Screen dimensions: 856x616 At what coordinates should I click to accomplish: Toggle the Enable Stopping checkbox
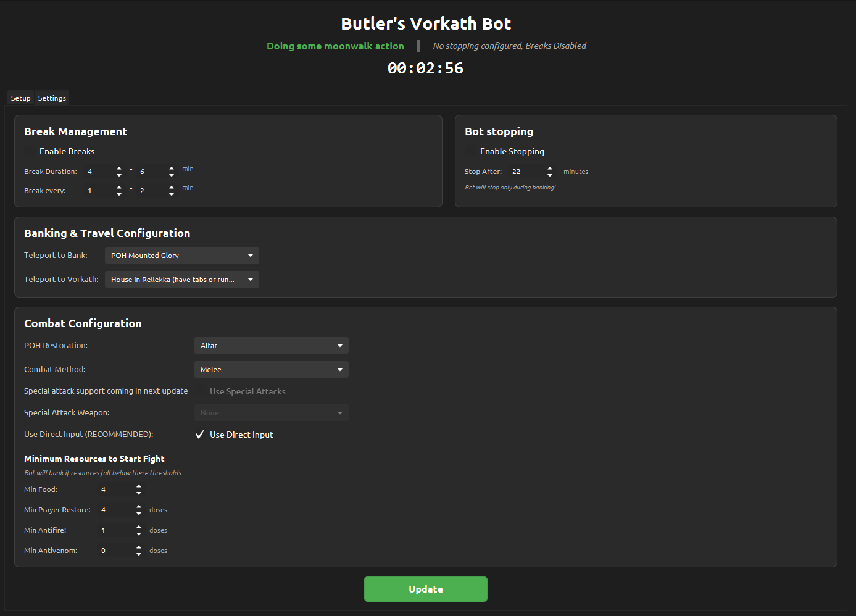pyautogui.click(x=471, y=151)
